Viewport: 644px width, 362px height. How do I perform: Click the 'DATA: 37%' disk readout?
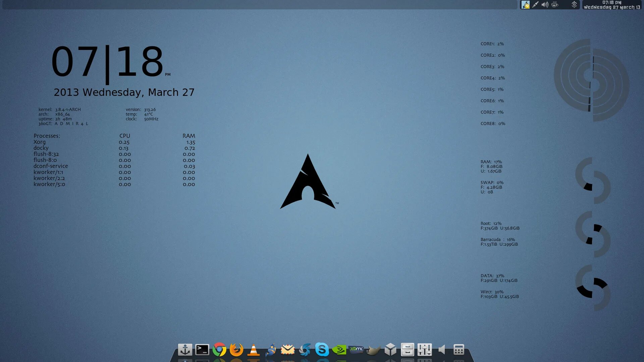(x=492, y=276)
